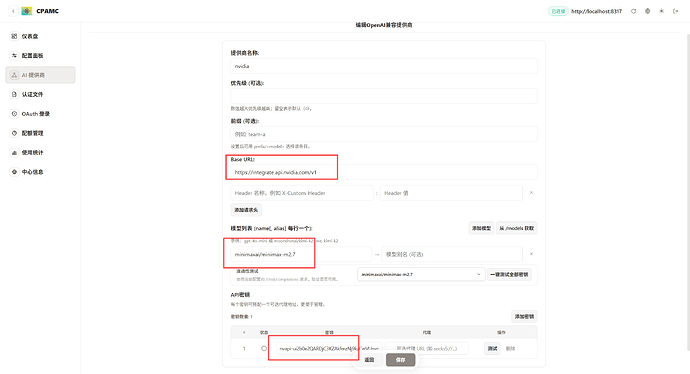690x374 pixels.
Task: Click the 添加密钥 add key button
Action: (524, 316)
